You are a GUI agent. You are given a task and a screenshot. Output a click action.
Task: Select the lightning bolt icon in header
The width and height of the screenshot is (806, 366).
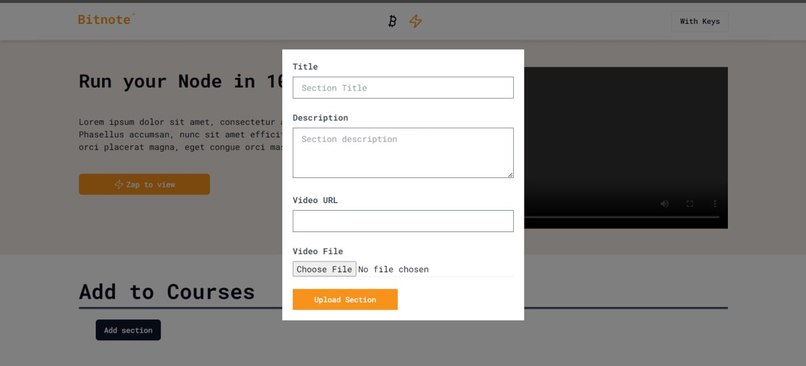coord(415,21)
